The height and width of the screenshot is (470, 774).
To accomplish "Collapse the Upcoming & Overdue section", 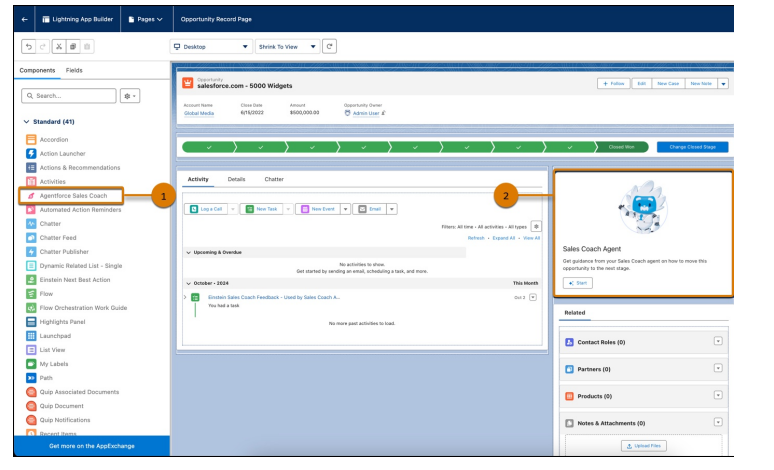I will [x=189, y=252].
